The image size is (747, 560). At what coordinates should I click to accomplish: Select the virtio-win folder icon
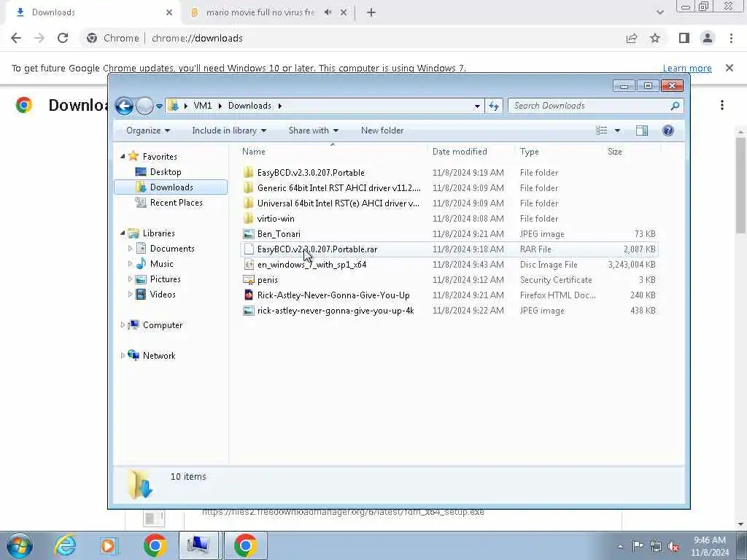(x=248, y=219)
